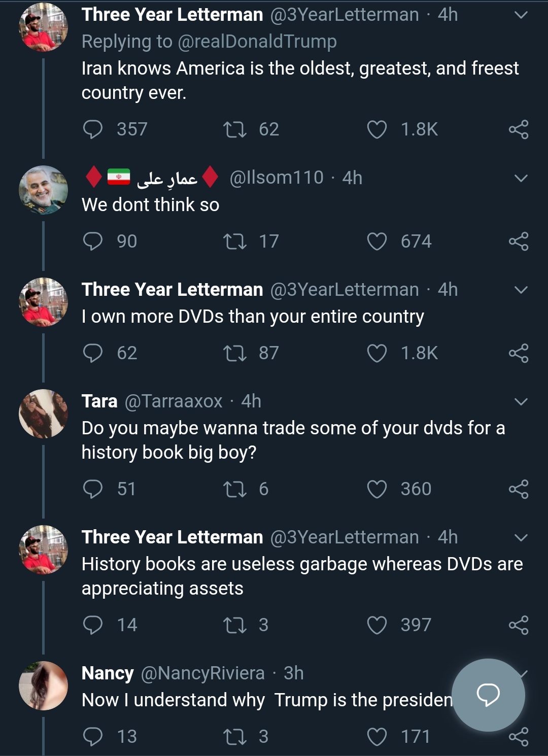This screenshot has width=548, height=756.
Task: Like the 'We dont think so' tweet
Action: coord(377,242)
